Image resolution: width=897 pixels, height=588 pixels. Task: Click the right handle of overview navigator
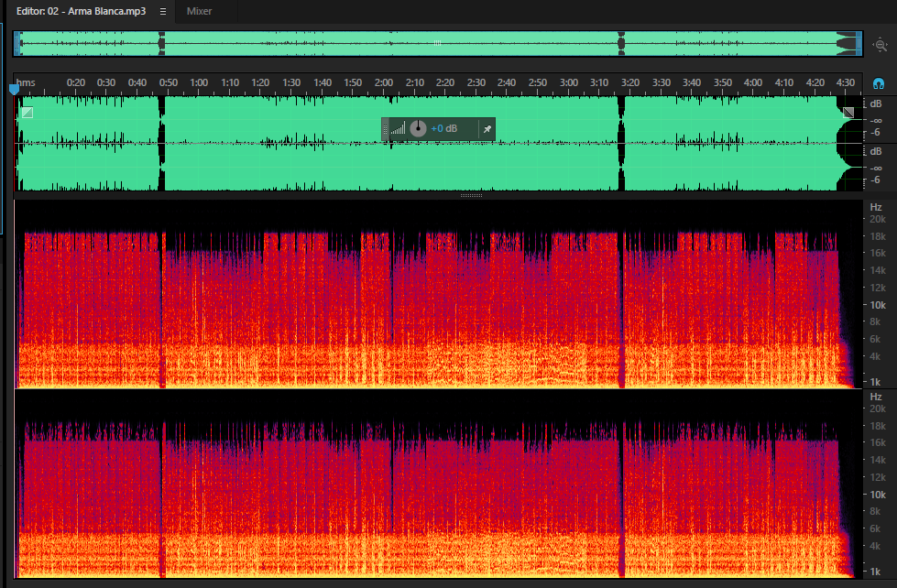coord(859,43)
